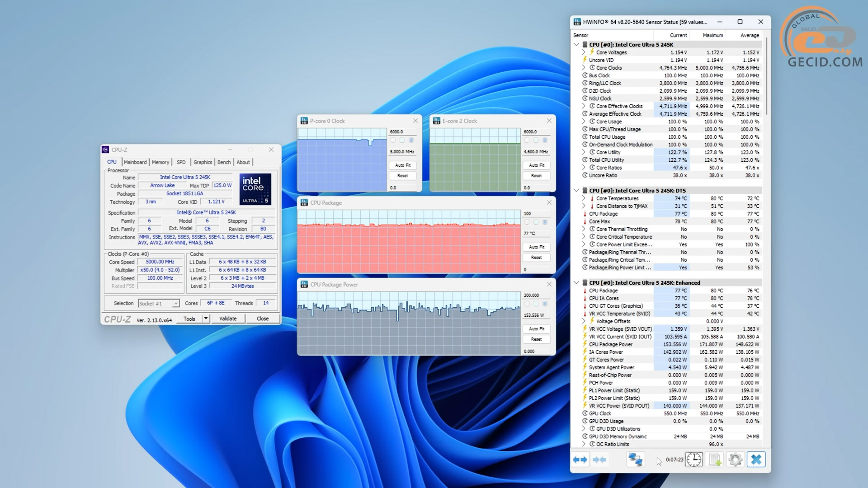The height and width of the screenshot is (488, 868).
Task: Select the Ring/LLC Clock sensor row
Action: (671, 83)
